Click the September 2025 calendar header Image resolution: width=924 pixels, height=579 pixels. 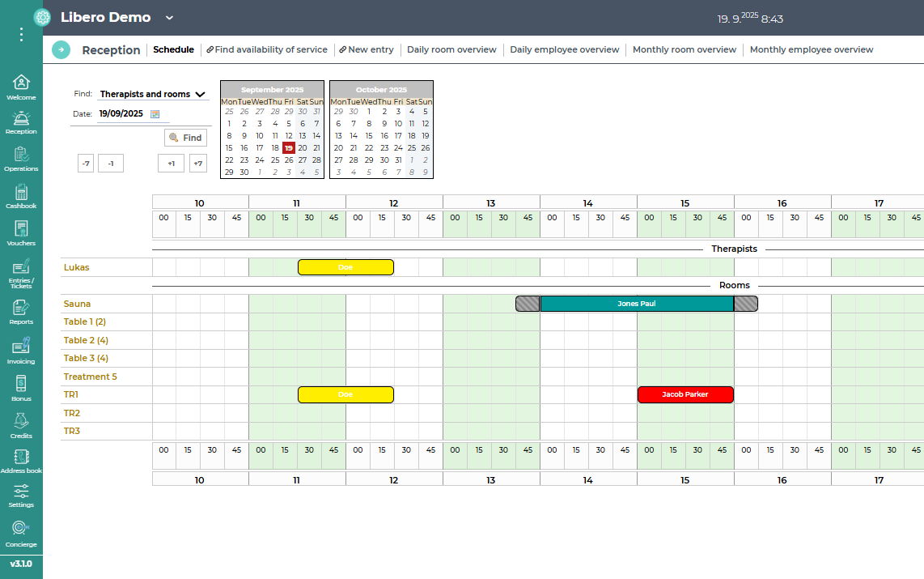click(x=272, y=90)
